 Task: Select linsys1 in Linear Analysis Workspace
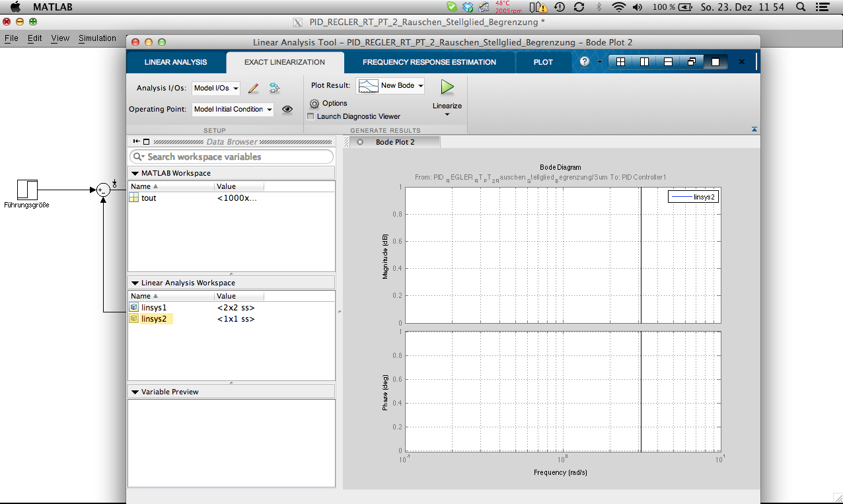click(153, 308)
